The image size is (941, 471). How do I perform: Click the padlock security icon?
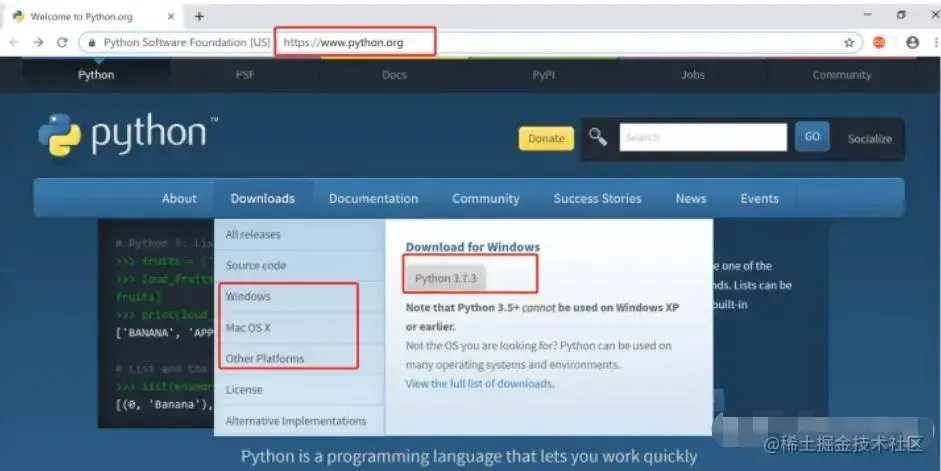92,43
